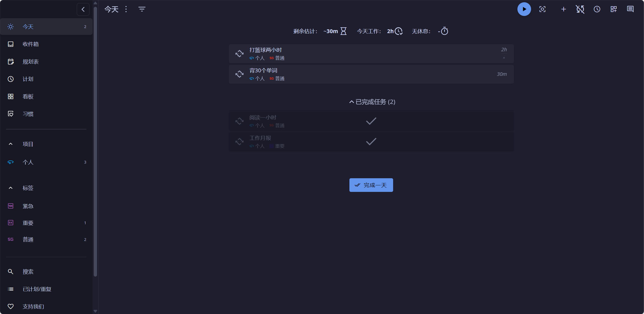Open the 今天 three-dot context menu
This screenshot has height=314, width=644.
click(126, 9)
